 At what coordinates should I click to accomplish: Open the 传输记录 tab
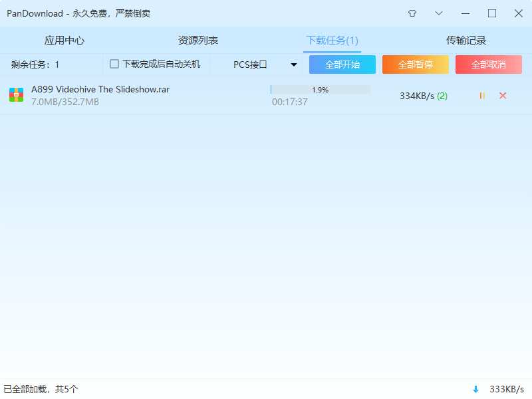point(466,41)
